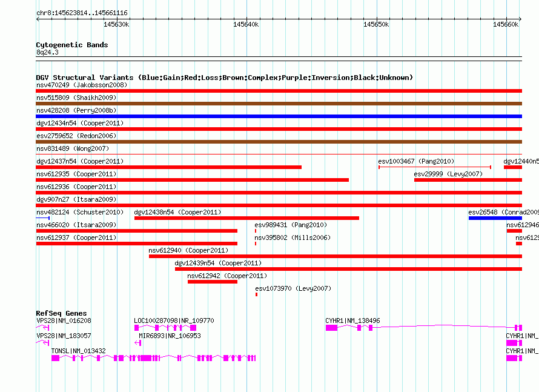
Task: Click the nsv831489 (Wong2007) label
Action: [x=73, y=148]
